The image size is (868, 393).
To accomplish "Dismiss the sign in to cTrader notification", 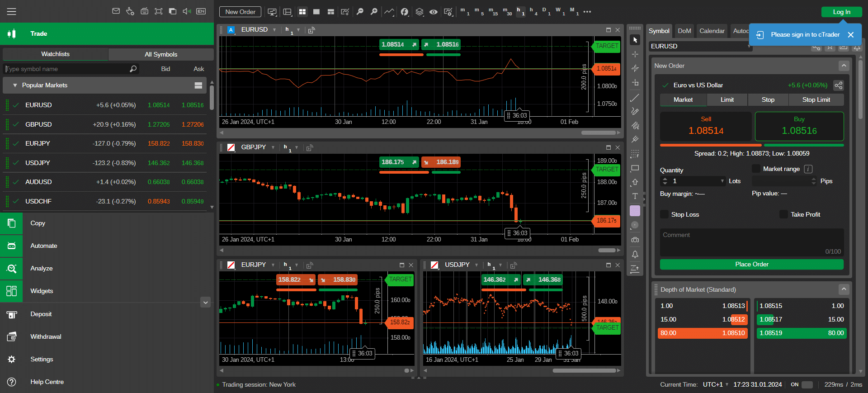I will coord(851,35).
